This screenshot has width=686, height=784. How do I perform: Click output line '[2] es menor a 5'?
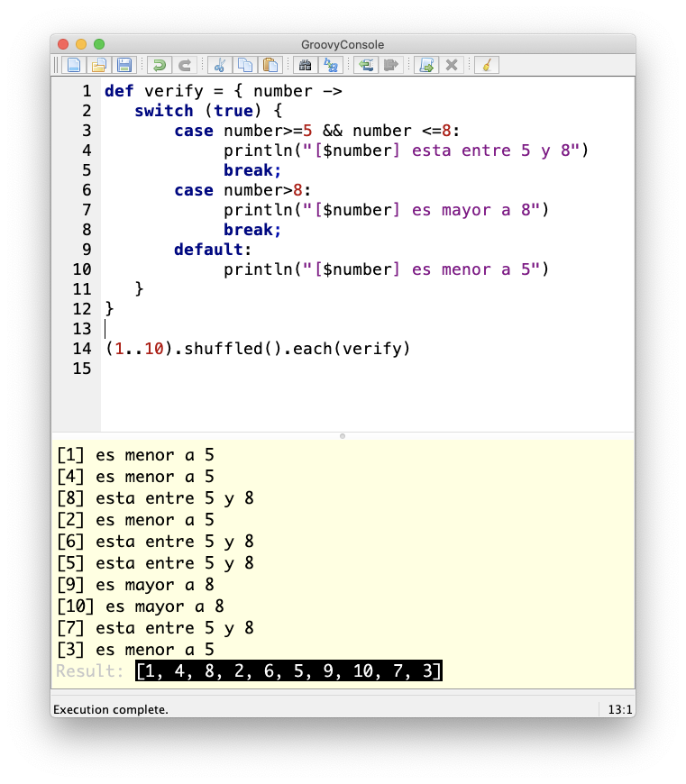coord(135,520)
